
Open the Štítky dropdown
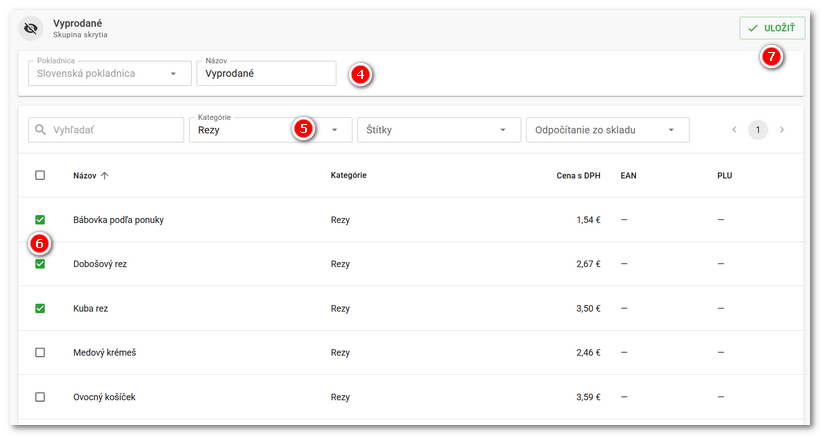pyautogui.click(x=439, y=130)
